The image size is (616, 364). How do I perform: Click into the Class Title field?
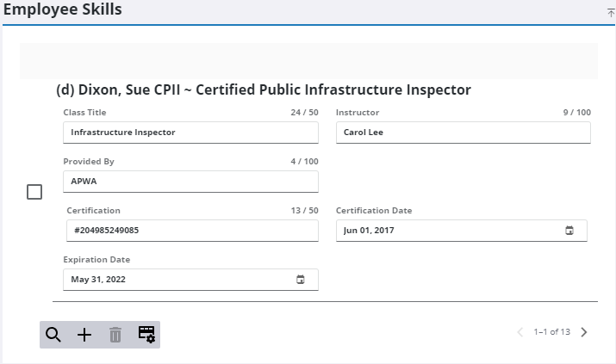[x=190, y=133]
